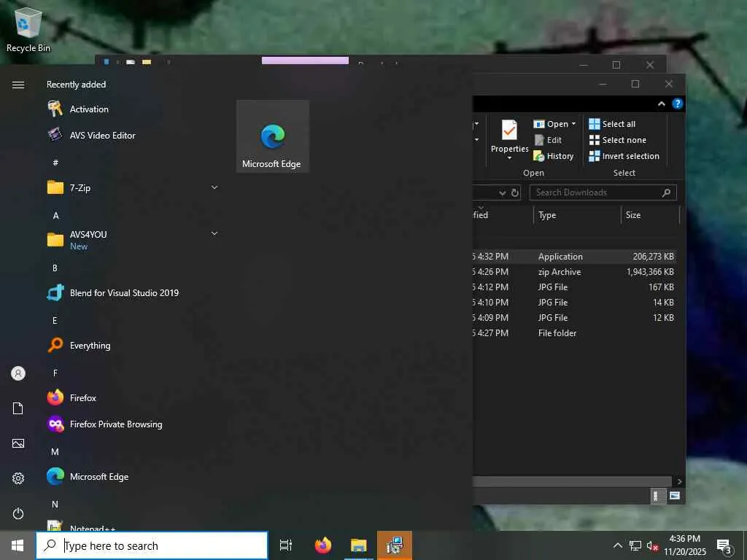Select the zip Archive row

(x=574, y=272)
